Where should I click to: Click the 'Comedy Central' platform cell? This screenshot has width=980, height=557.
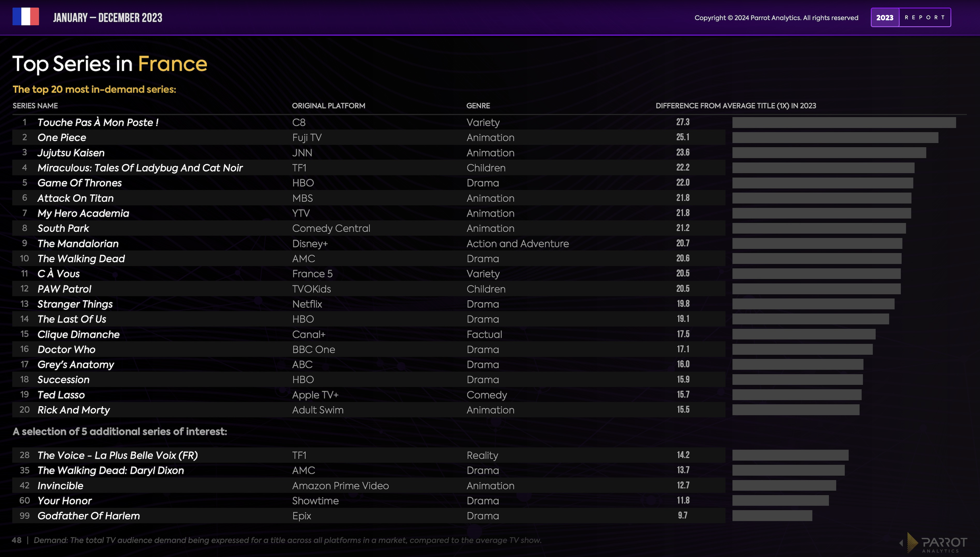point(331,228)
